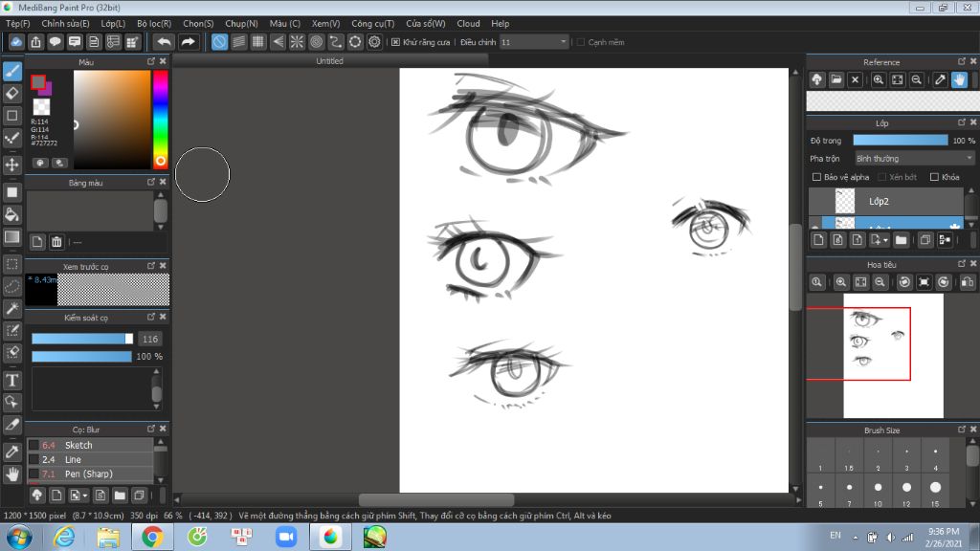Select the Pen (Sharp) brush
The width and height of the screenshot is (980, 551).
coord(90,474)
